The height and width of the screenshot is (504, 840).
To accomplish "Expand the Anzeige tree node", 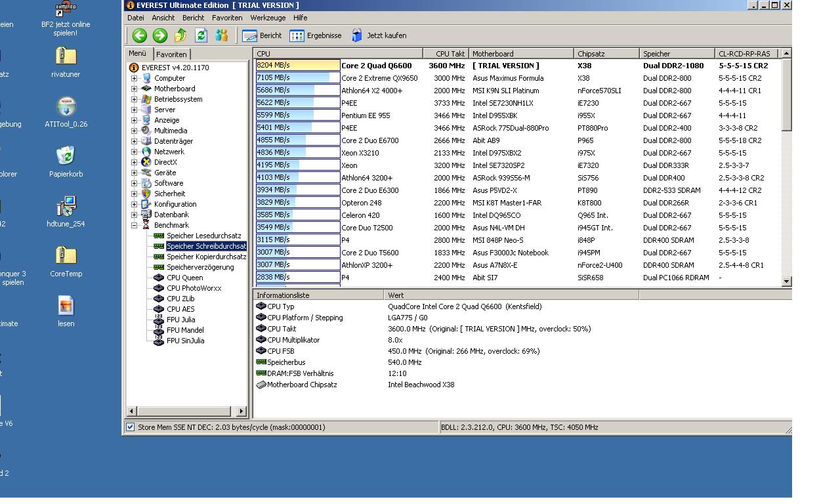I will pyautogui.click(x=135, y=120).
